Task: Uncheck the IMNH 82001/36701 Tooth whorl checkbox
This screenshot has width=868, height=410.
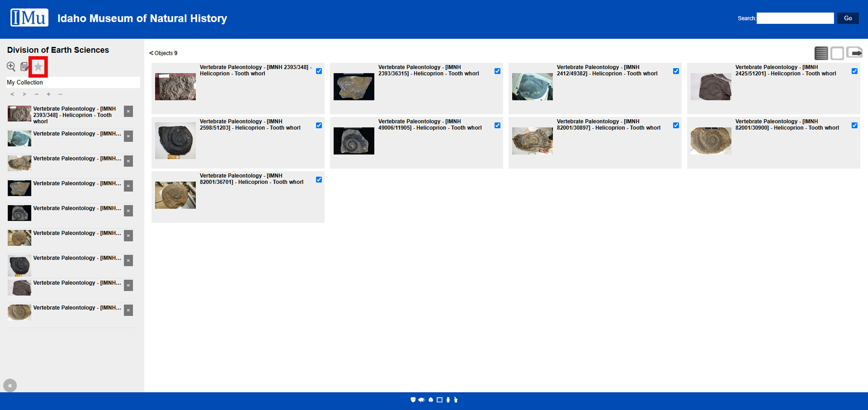Action: point(319,179)
